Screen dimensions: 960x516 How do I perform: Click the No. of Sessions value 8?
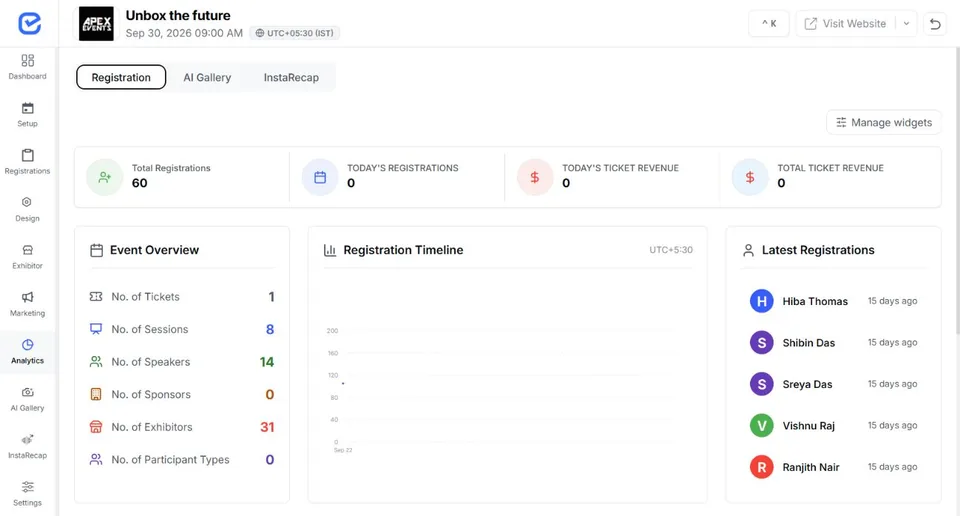(270, 329)
